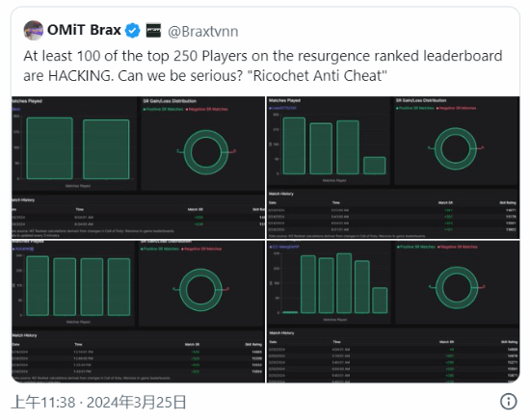The height and width of the screenshot is (420, 530).
Task: Click the shortest bar in top-right Matches Played chart
Action: 375,166
